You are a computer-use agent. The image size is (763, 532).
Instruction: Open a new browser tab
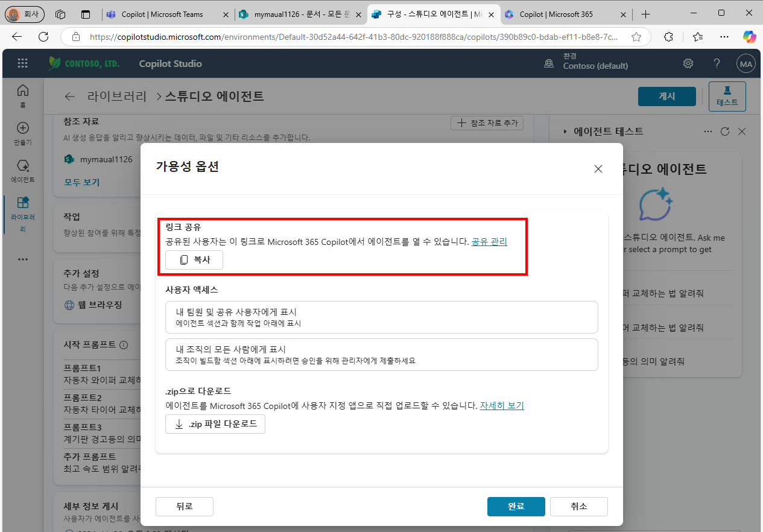[646, 14]
